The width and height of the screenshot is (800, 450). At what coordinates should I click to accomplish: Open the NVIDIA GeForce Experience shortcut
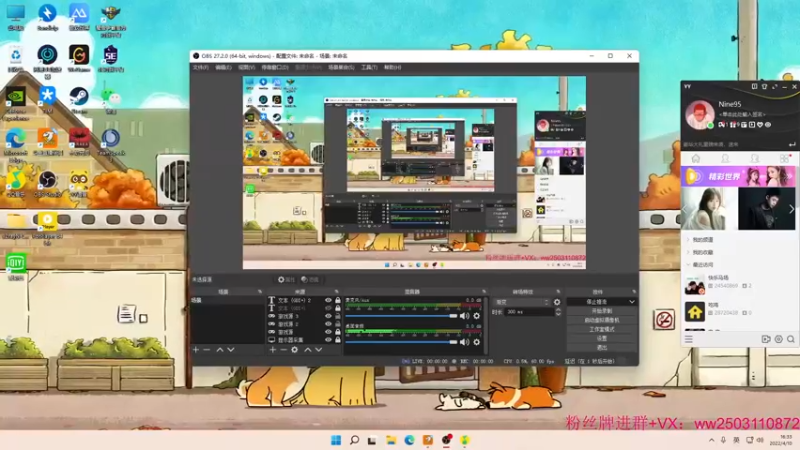point(15,104)
